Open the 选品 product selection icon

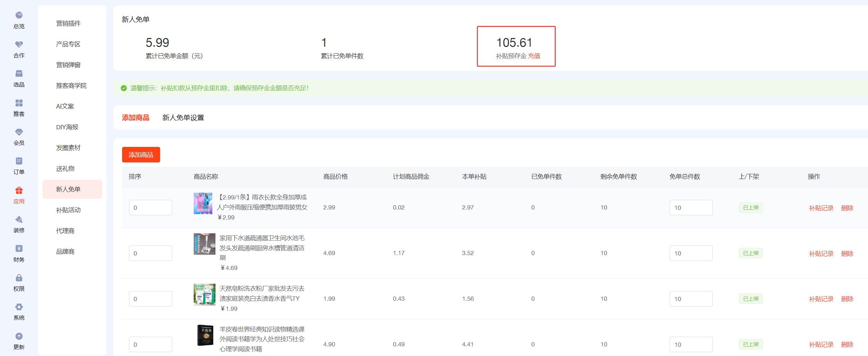pos(19,74)
